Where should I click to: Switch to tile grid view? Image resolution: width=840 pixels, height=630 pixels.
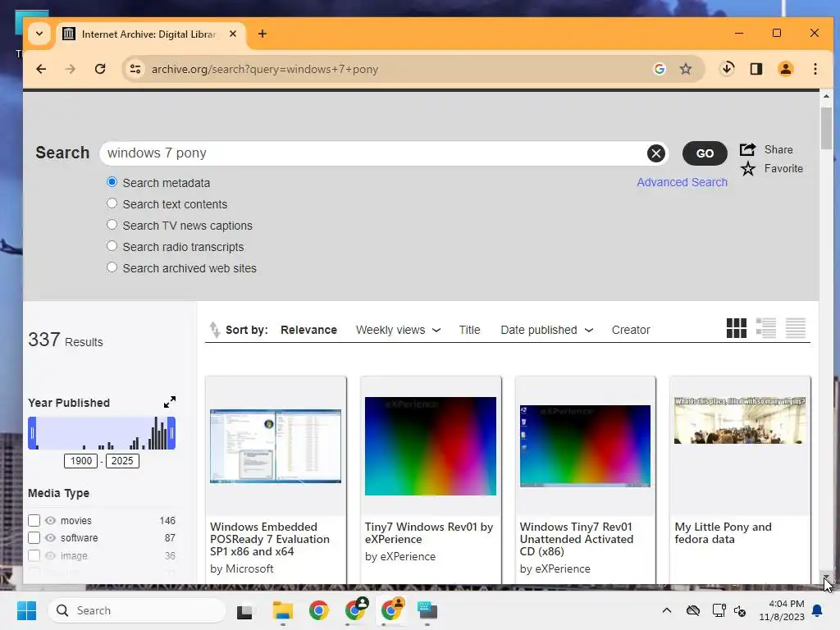tap(736, 328)
